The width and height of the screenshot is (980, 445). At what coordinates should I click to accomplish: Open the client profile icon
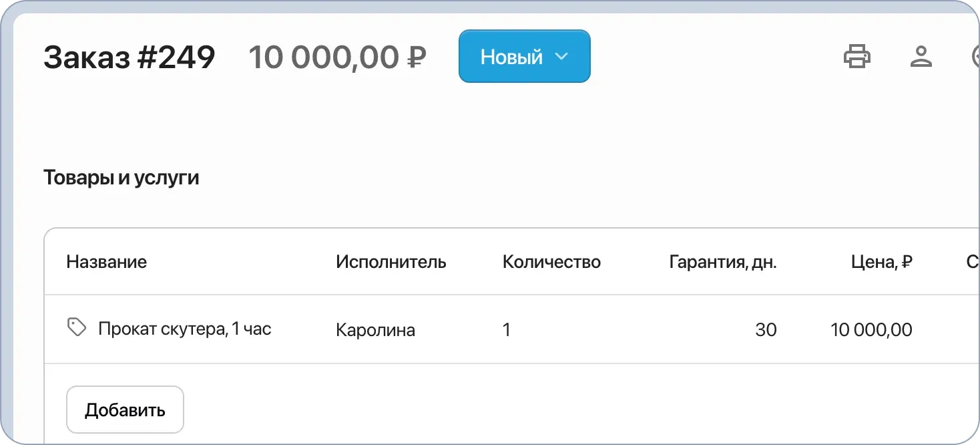[922, 56]
